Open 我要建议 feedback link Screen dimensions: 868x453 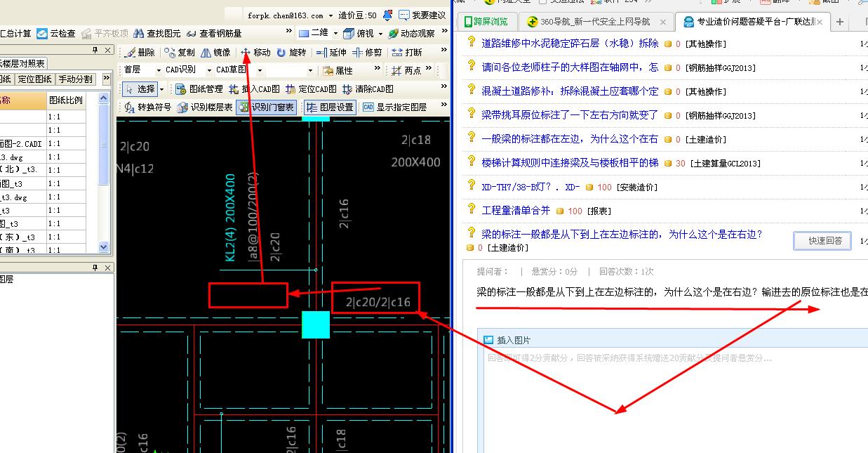coord(422,15)
